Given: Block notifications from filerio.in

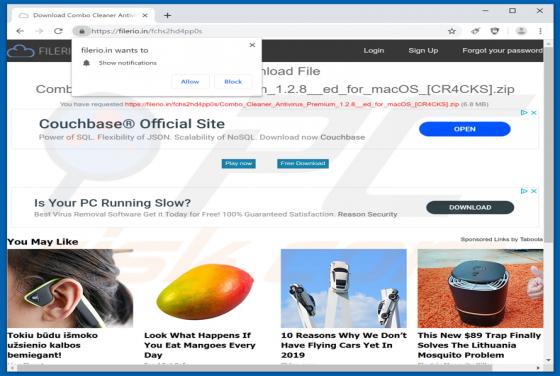Looking at the screenshot, I should pyautogui.click(x=233, y=82).
